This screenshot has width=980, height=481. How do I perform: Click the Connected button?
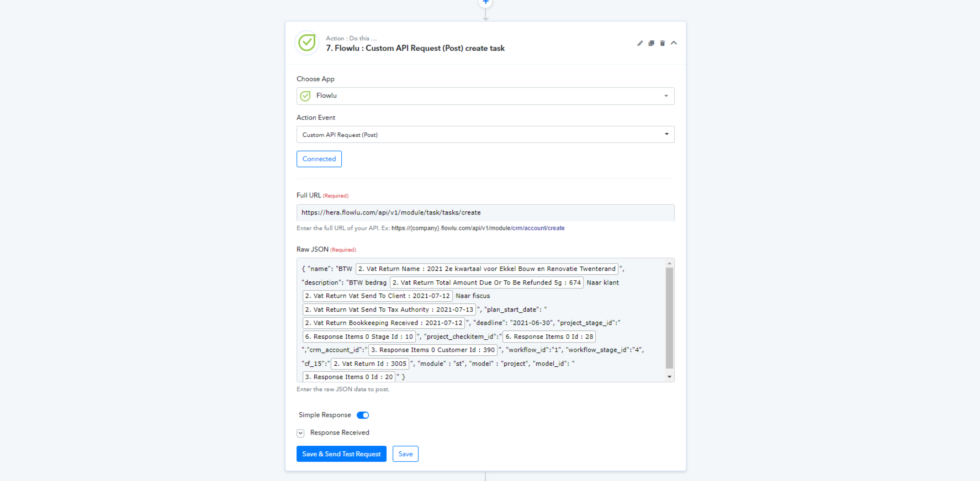coord(319,159)
